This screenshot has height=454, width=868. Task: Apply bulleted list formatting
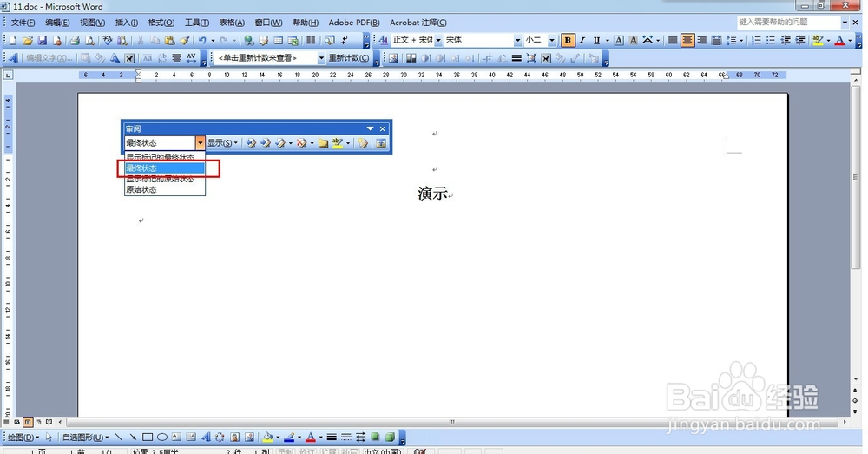tap(771, 41)
